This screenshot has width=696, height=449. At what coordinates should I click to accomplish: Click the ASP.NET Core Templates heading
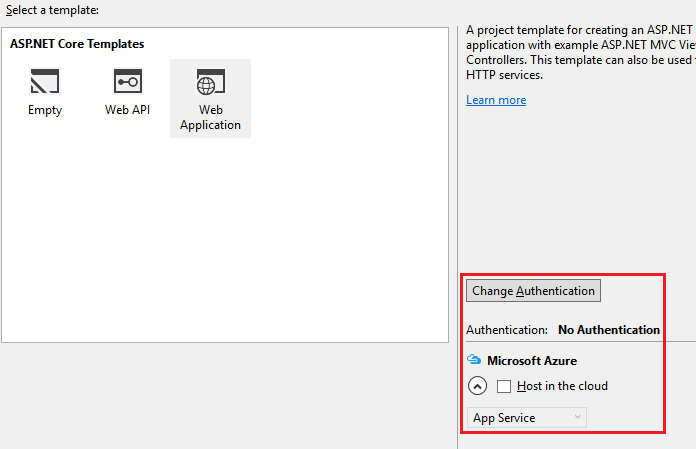click(x=77, y=44)
